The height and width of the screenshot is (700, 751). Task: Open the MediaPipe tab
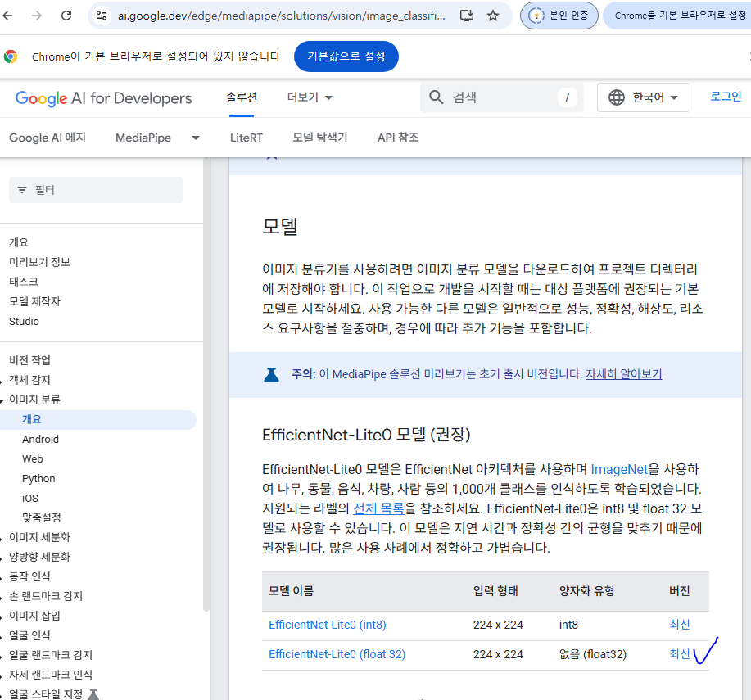pyautogui.click(x=143, y=138)
